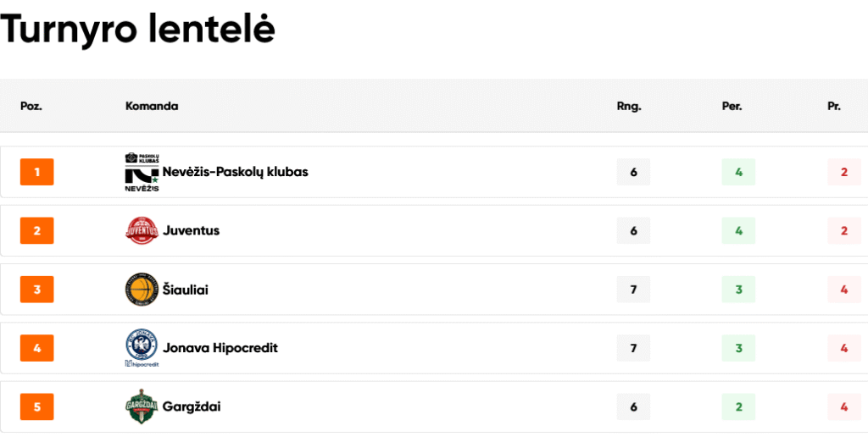868x442 pixels.
Task: Sort by the Rng. column header
Action: tap(629, 107)
